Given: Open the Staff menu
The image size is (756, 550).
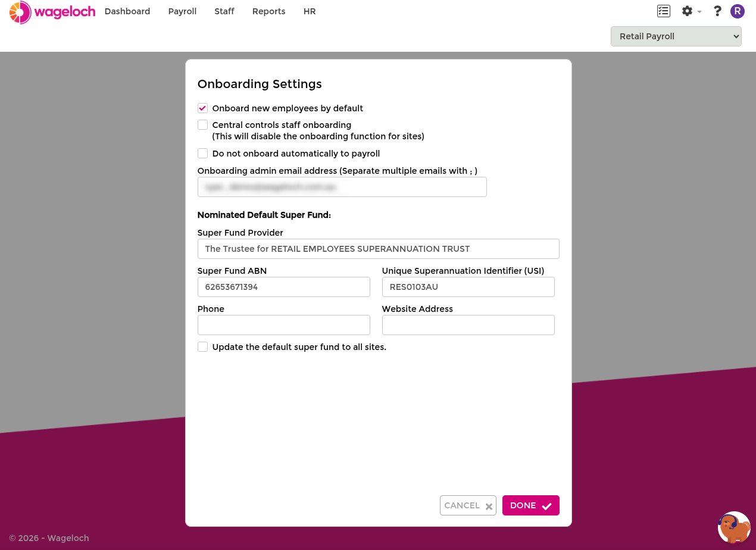Looking at the screenshot, I should (x=224, y=11).
